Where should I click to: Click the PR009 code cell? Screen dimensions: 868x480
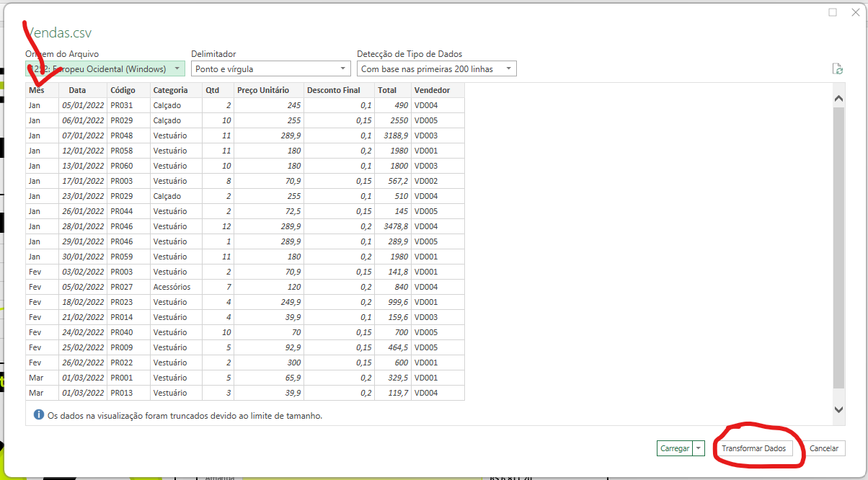(129, 347)
